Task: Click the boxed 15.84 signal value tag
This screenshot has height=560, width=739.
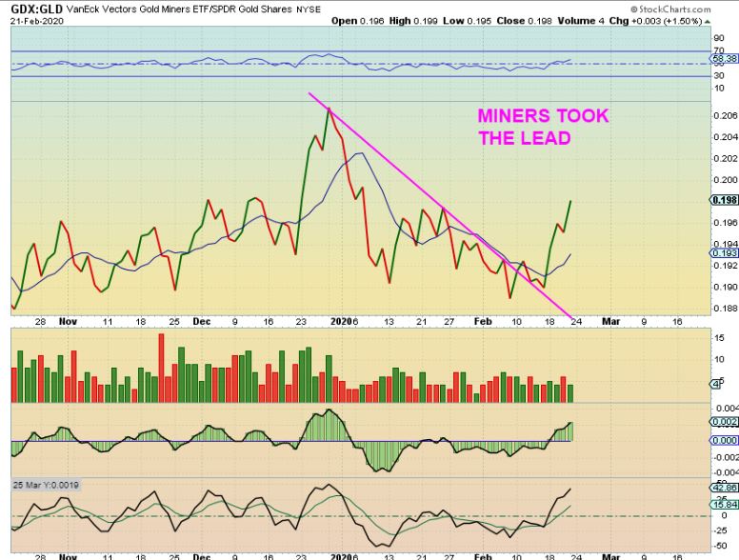Action: (725, 505)
